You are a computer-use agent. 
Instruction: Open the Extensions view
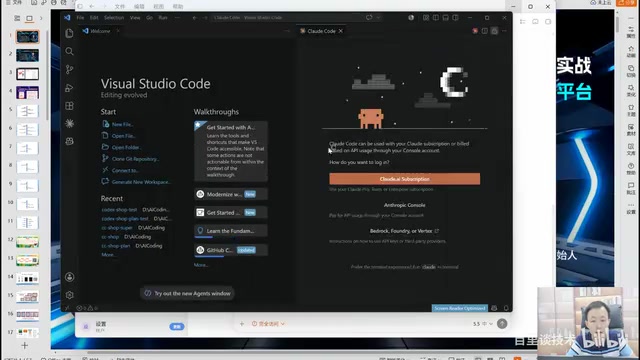[69, 106]
